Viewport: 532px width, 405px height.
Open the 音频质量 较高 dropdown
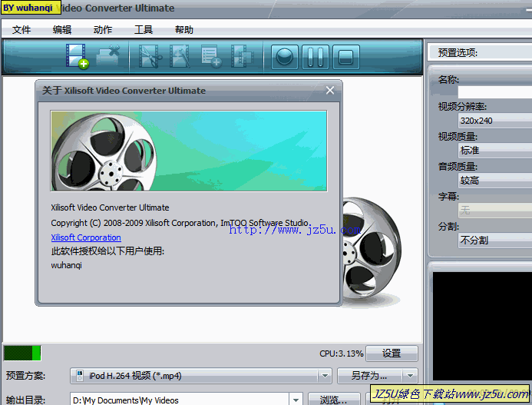point(495,180)
